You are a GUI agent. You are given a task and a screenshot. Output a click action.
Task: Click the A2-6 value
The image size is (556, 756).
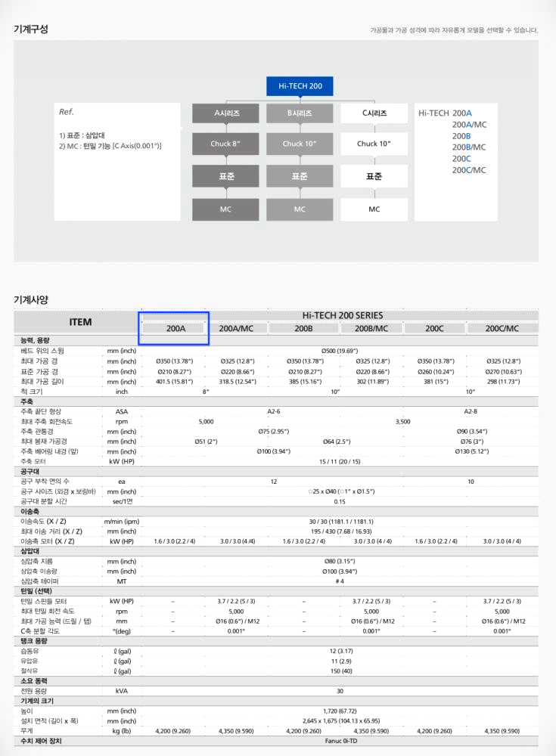tap(274, 412)
